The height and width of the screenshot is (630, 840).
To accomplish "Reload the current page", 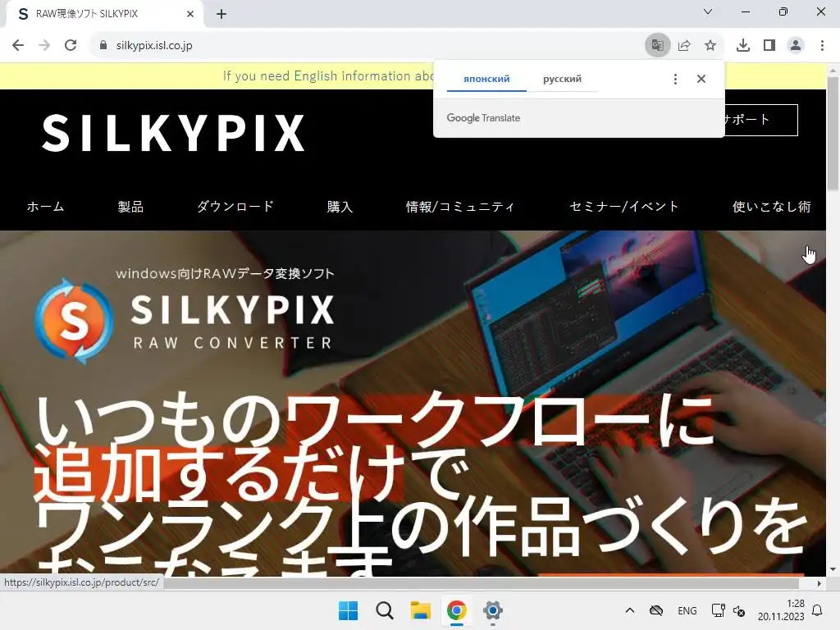I will click(x=71, y=46).
